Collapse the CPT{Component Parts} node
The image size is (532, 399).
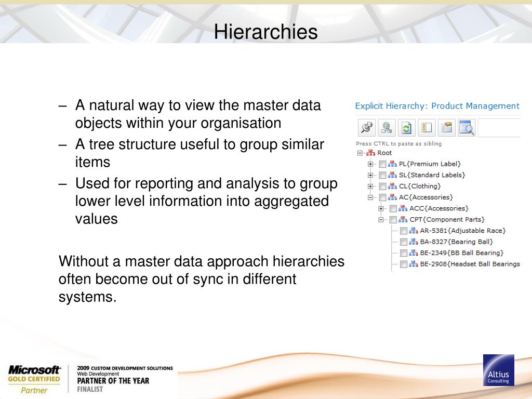click(381, 220)
